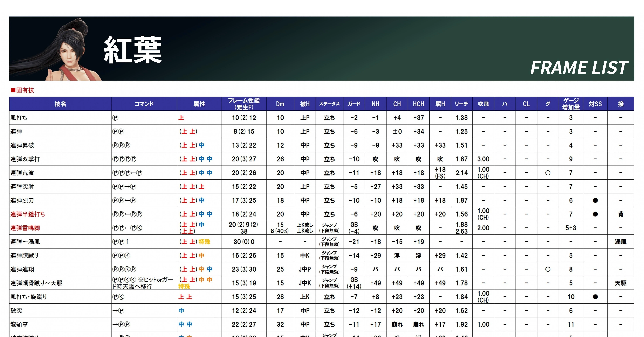Click the move name 連弾昇破
Image resolution: width=644 pixels, height=337 pixels.
click(22, 145)
